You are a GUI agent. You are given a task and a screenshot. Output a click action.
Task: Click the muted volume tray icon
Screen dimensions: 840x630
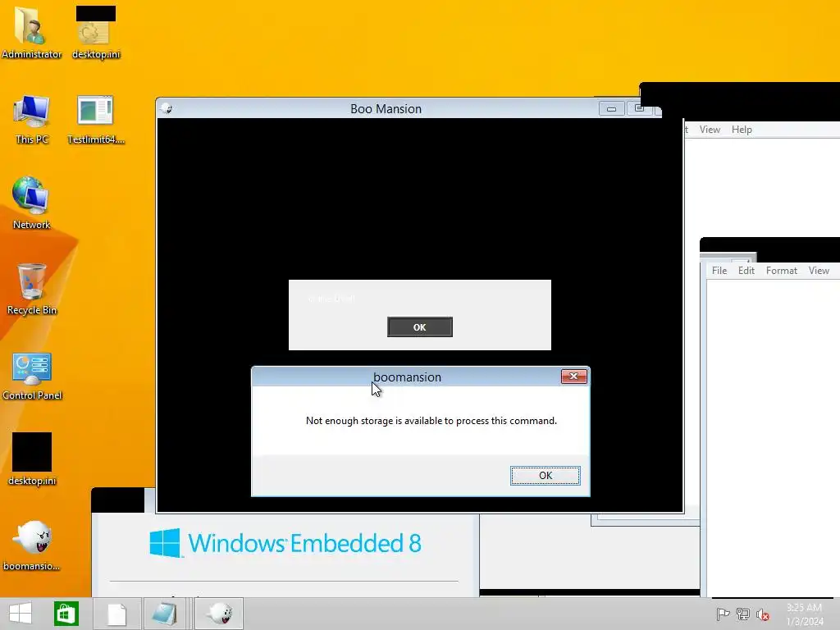[x=763, y=614]
